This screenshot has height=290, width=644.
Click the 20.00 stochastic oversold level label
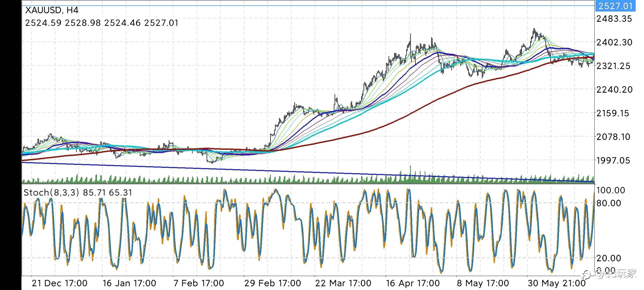click(609, 258)
